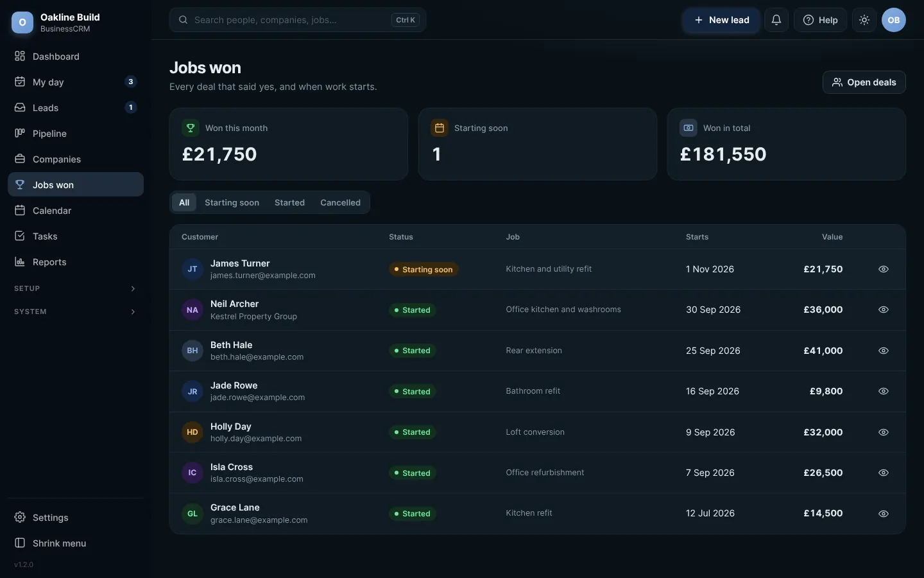View Holly Day's job eye icon
This screenshot has height=578, width=924.
pyautogui.click(x=884, y=432)
